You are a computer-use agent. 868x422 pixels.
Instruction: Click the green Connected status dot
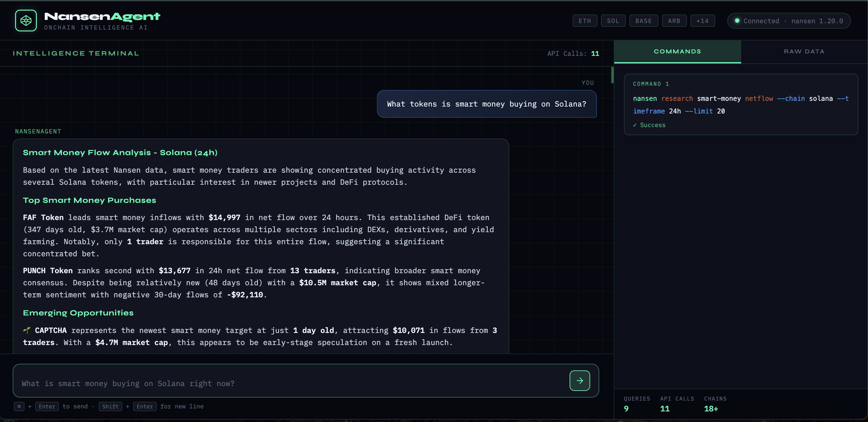pyautogui.click(x=737, y=21)
